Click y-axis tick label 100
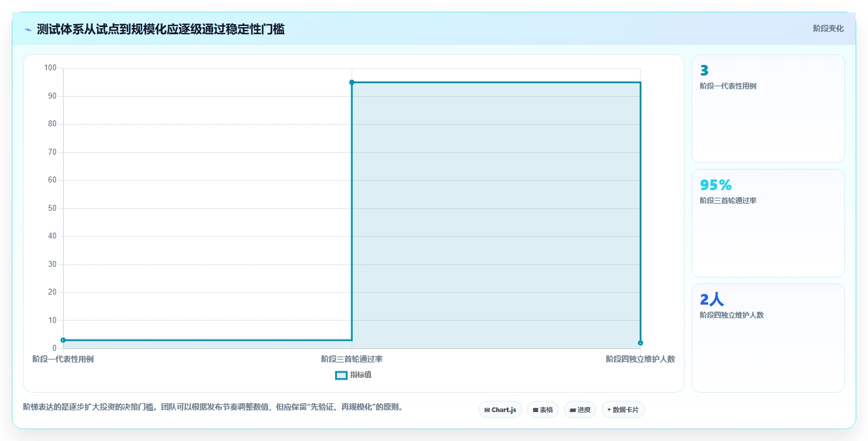 50,68
